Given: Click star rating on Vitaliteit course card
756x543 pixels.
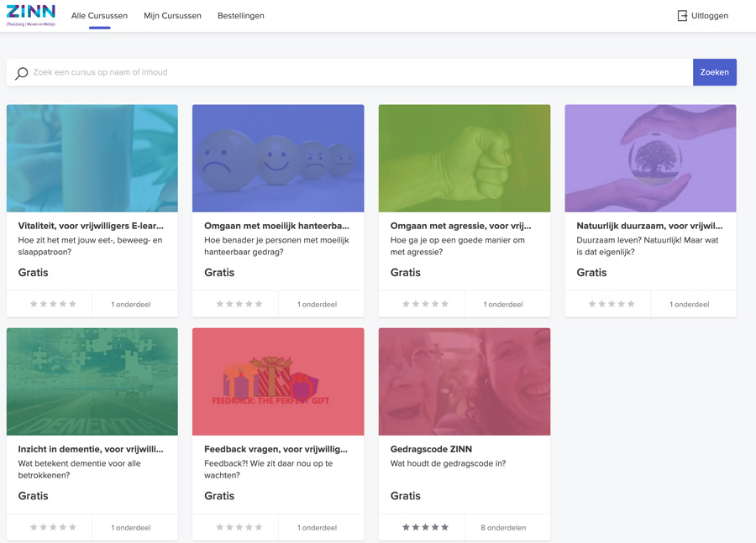Looking at the screenshot, I should 53,305.
